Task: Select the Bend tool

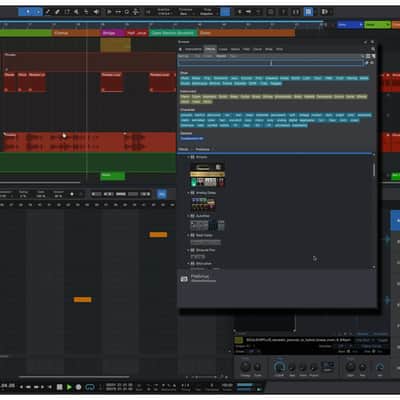Action: pos(86,12)
